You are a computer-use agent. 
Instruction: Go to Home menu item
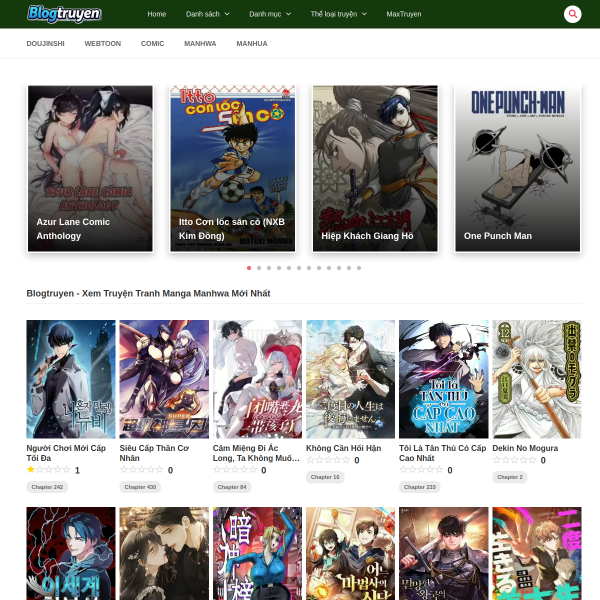(x=157, y=14)
